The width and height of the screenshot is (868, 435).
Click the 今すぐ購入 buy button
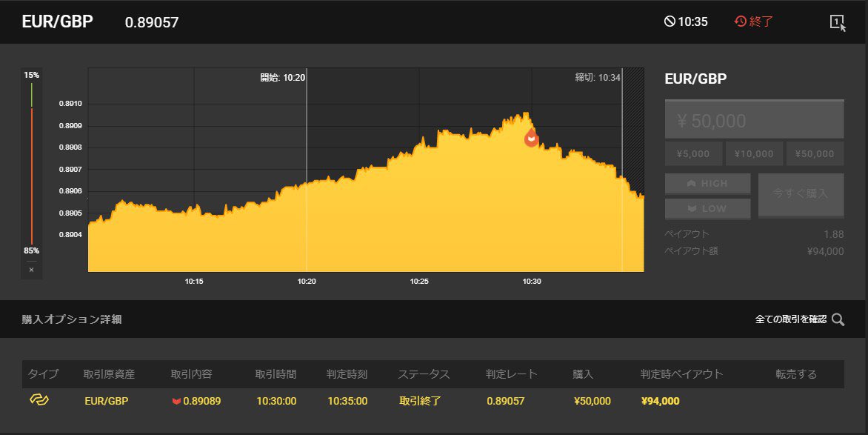click(801, 194)
